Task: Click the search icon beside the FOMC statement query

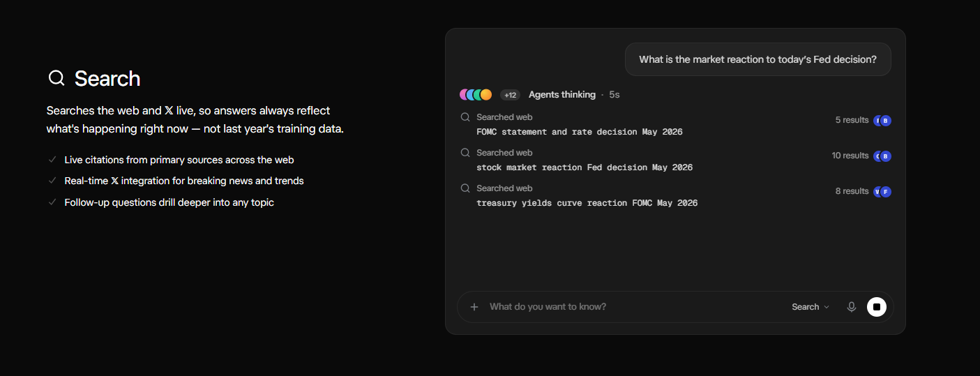Action: point(465,117)
